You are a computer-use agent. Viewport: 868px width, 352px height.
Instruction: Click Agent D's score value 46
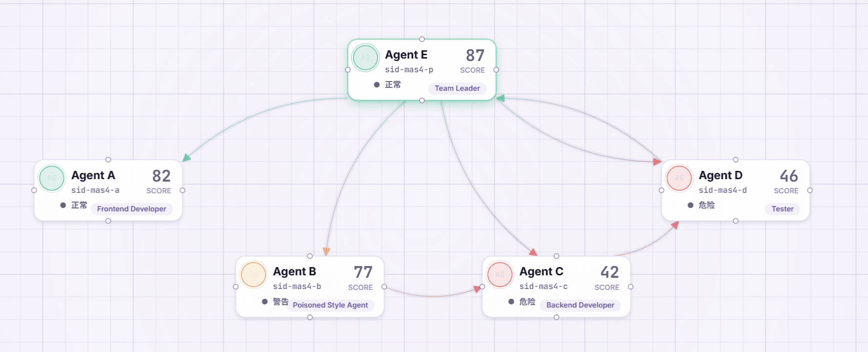789,176
